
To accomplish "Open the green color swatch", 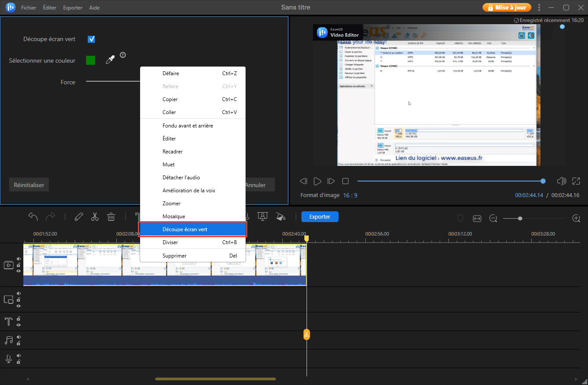I will 90,60.
